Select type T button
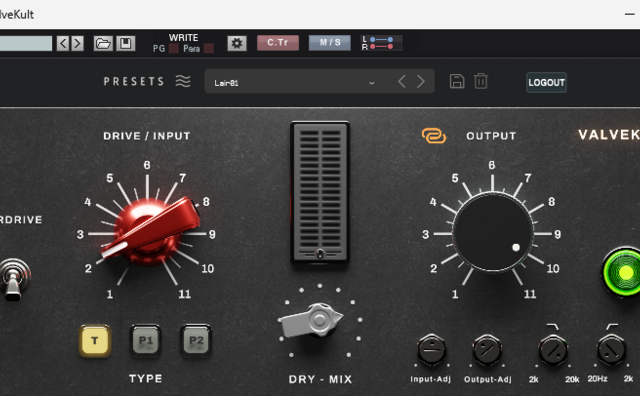This screenshot has height=396, width=640. coord(95,341)
